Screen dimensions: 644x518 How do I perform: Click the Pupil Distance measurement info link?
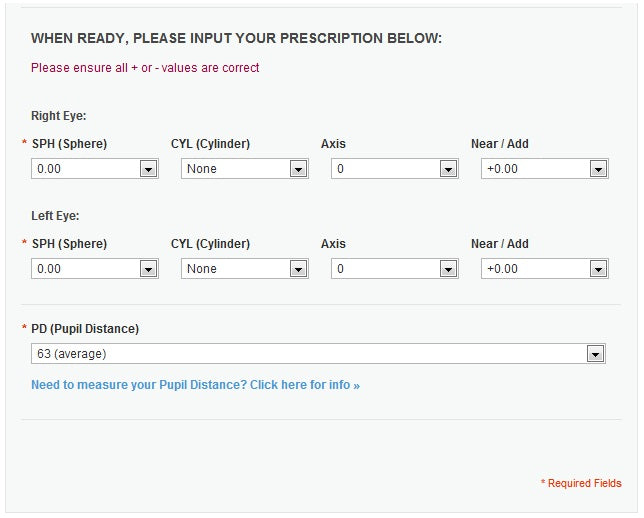(195, 385)
